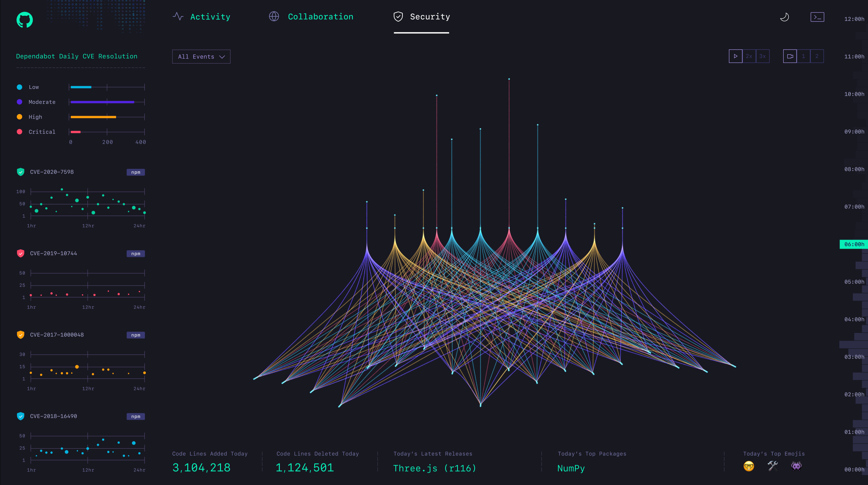Switch to camera preset 1
This screenshot has height=485, width=868.
point(803,56)
